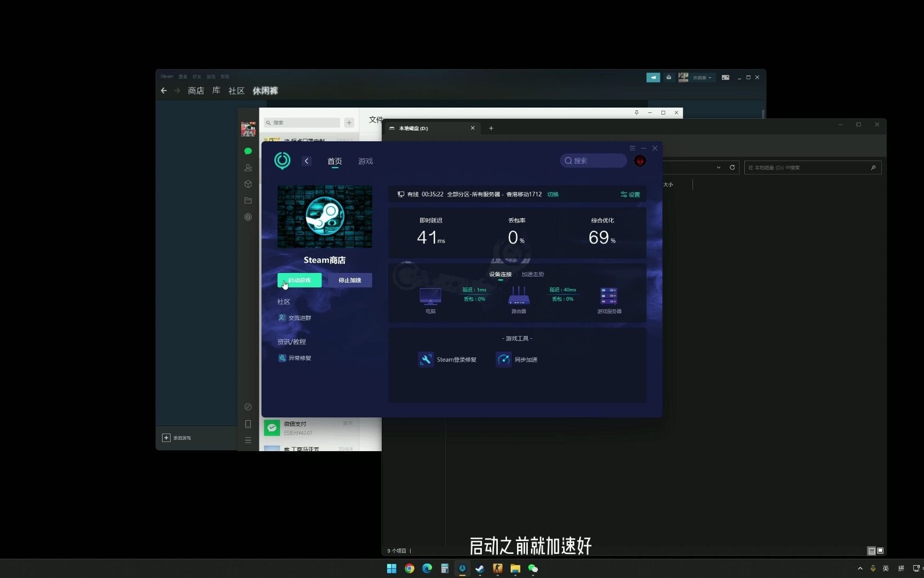Click the Steam big picture mode icon
Image resolution: width=924 pixels, height=578 pixels.
(x=725, y=78)
